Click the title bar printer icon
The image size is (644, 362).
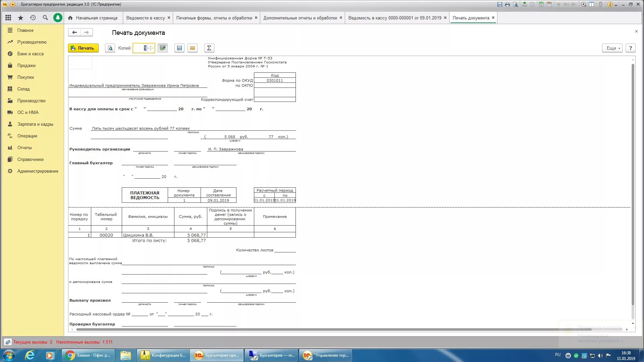click(507, 4)
